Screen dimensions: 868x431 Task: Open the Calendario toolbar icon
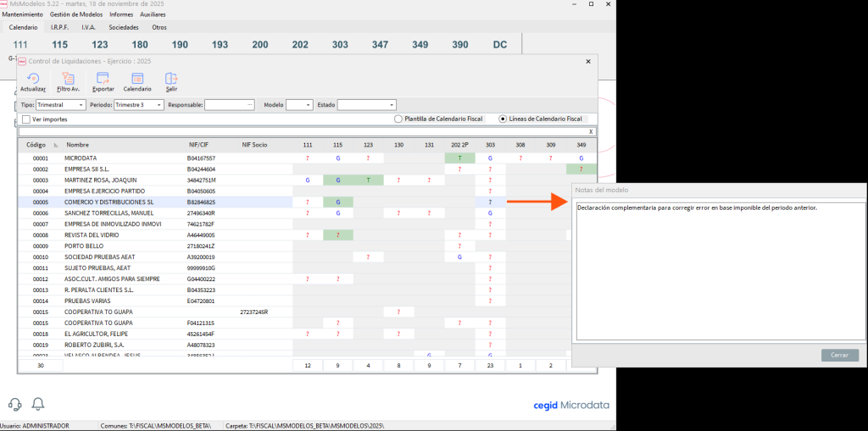[x=137, y=79]
